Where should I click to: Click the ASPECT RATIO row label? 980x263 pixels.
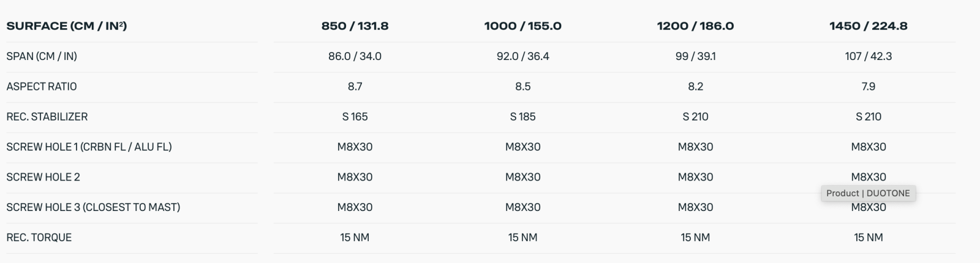tap(42, 86)
